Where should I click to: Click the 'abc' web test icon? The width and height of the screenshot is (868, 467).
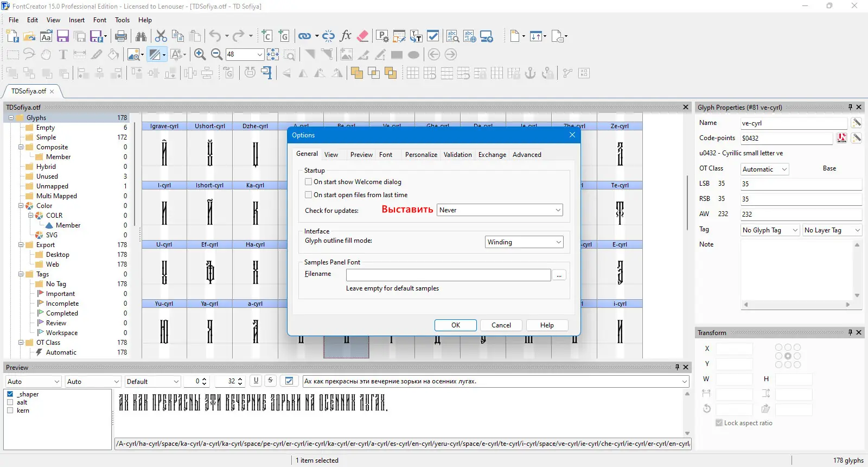(470, 36)
